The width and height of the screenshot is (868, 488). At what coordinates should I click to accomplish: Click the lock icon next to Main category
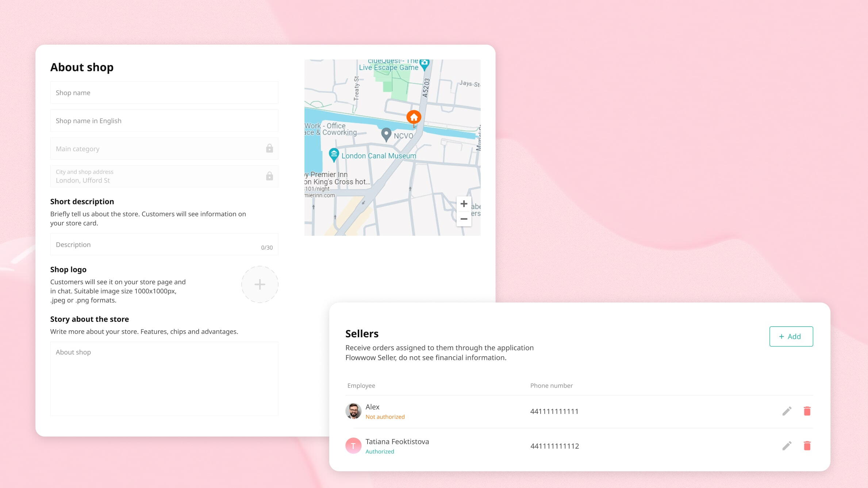click(x=269, y=148)
